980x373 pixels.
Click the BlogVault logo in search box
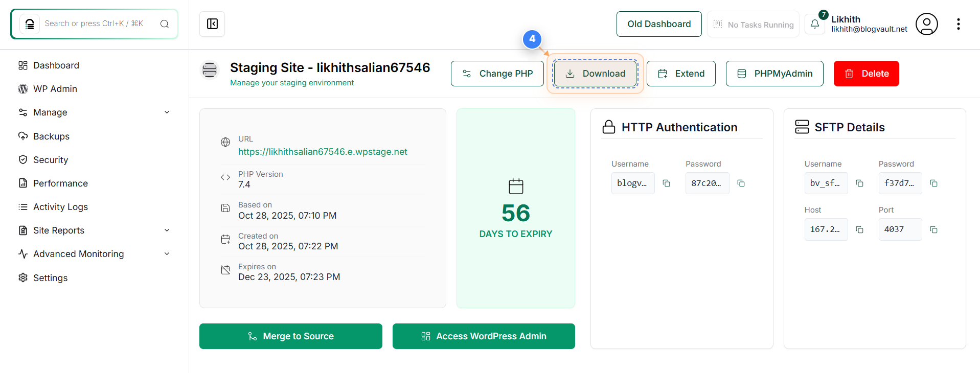coord(30,24)
